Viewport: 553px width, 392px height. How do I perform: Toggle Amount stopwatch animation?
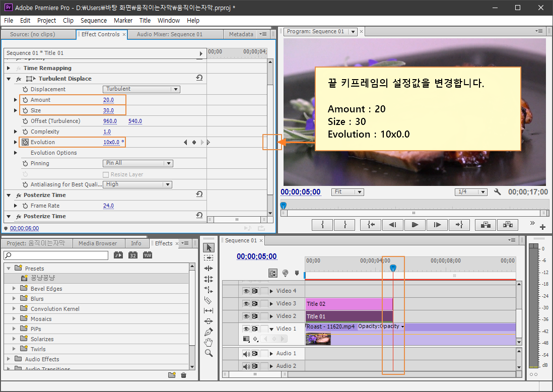pyautogui.click(x=25, y=100)
